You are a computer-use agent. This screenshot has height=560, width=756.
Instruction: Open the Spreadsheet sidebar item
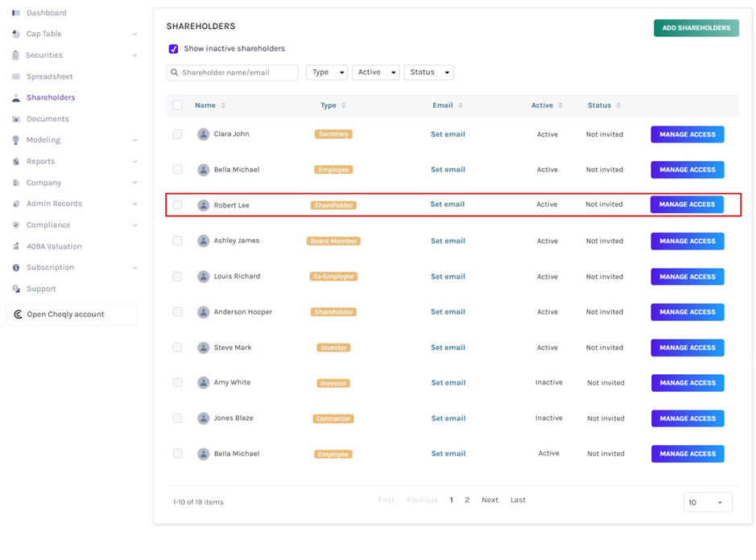pos(49,76)
